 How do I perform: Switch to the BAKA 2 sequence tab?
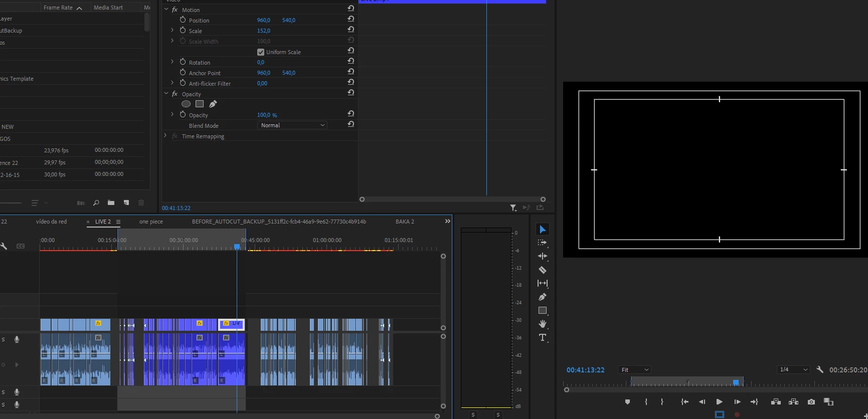[405, 222]
